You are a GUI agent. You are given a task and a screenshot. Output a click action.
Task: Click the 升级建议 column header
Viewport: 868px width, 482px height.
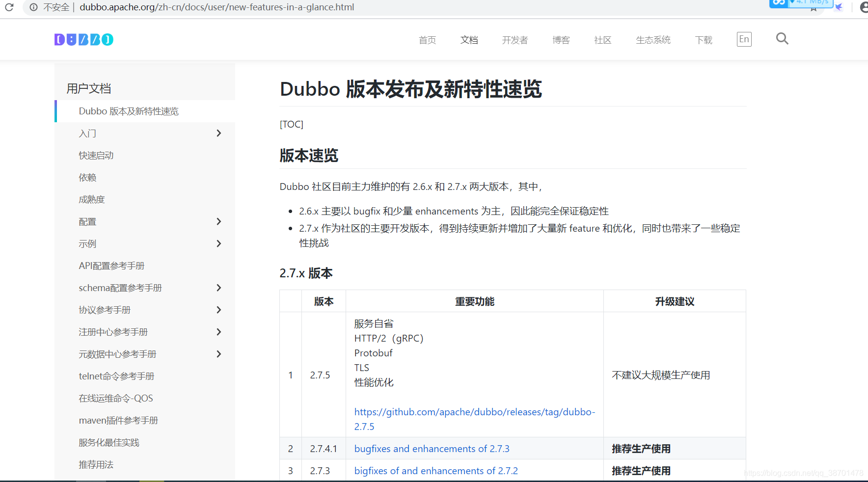pyautogui.click(x=675, y=301)
